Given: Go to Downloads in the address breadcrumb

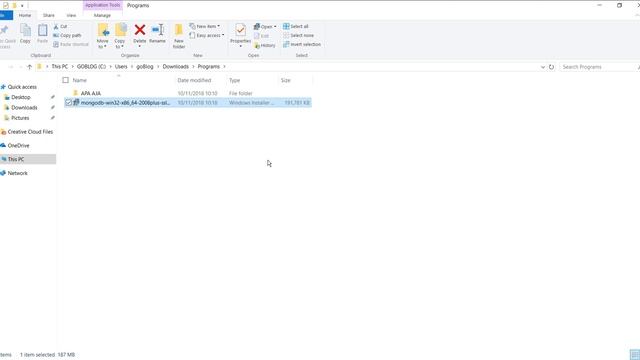Looking at the screenshot, I should tap(176, 67).
